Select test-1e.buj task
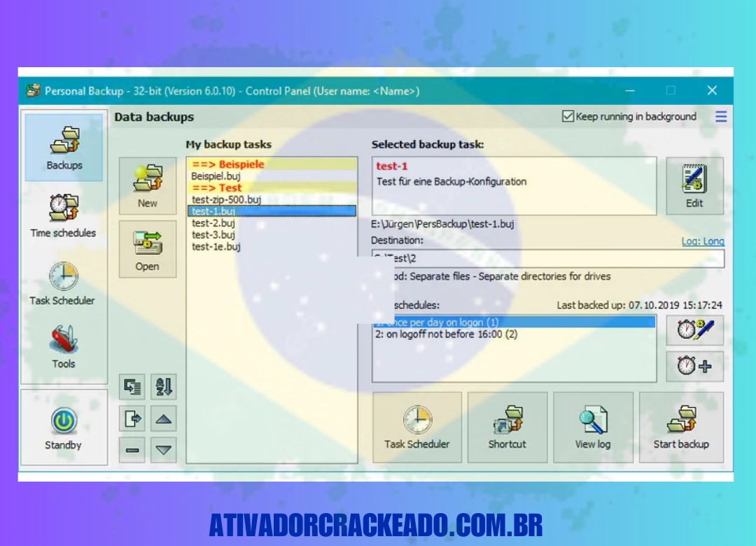The width and height of the screenshot is (756, 546). point(272,246)
